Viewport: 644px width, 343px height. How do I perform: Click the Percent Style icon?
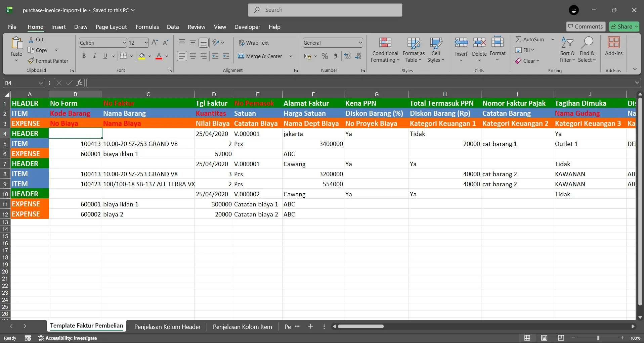tap(325, 56)
